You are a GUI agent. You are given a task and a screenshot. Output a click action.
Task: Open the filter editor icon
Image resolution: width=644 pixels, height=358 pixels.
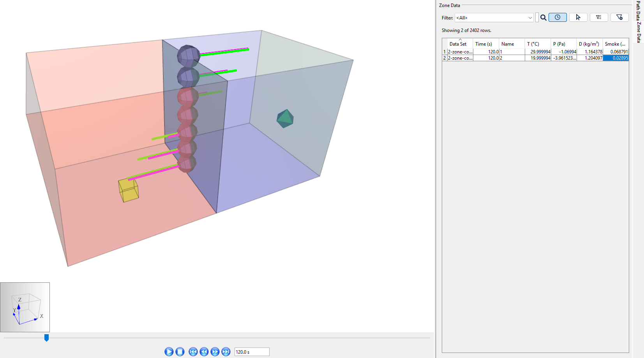pos(599,17)
